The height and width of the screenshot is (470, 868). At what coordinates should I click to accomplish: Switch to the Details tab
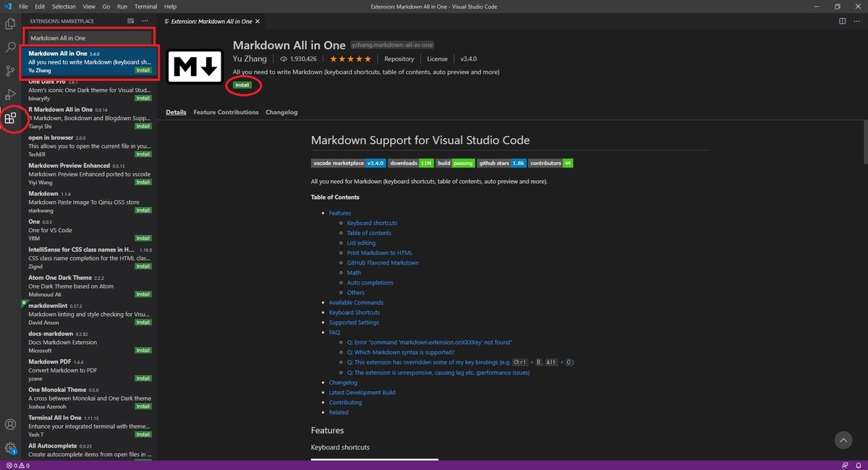coord(176,112)
